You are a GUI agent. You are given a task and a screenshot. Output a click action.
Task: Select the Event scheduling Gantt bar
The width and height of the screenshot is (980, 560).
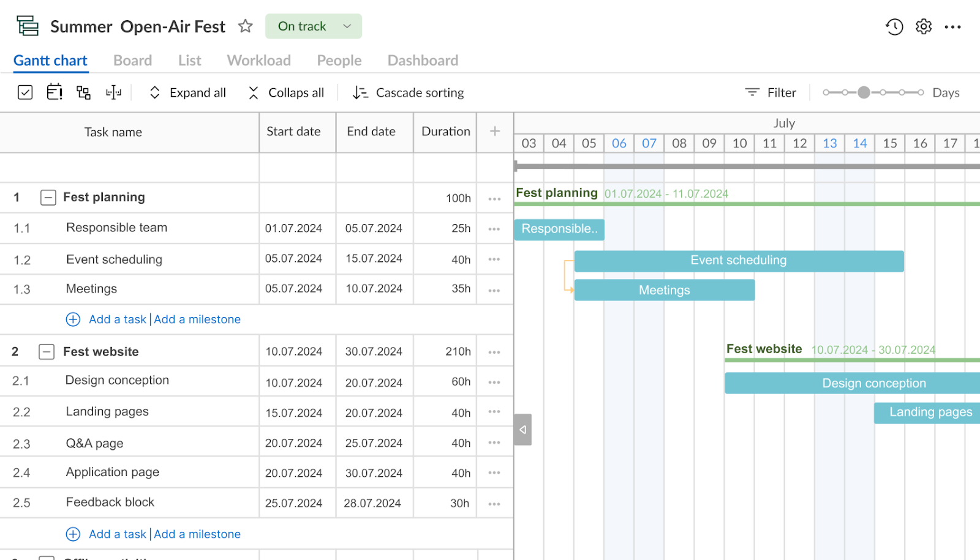pyautogui.click(x=739, y=261)
